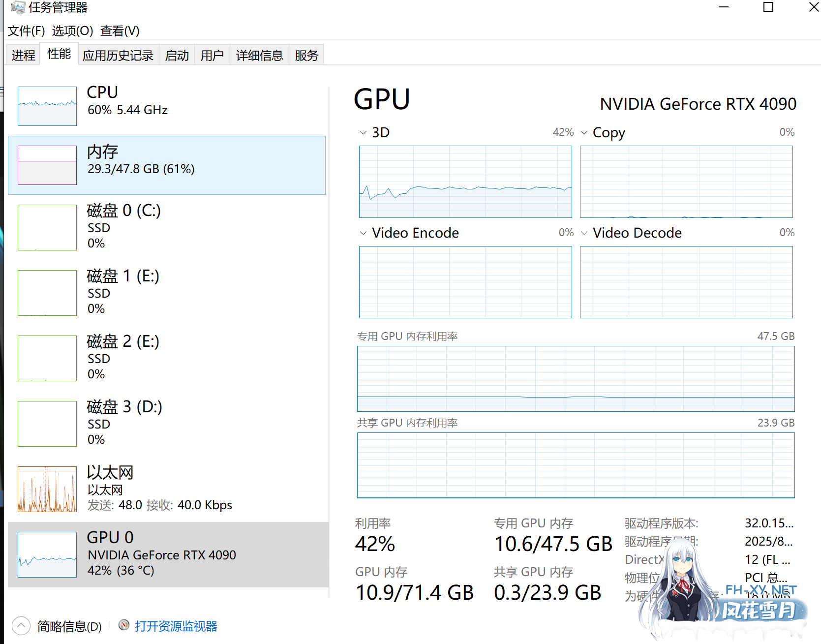Collapse the Copy graph section
Screen dimensions: 821x644
coord(584,132)
